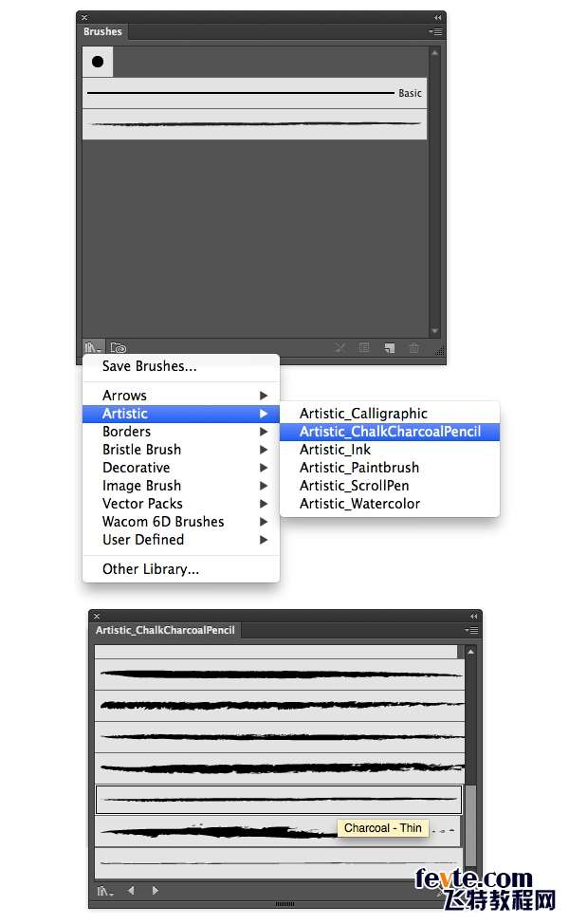The image size is (569, 924).
Task: Select the first thick tapered charcoal brush
Action: click(x=280, y=675)
